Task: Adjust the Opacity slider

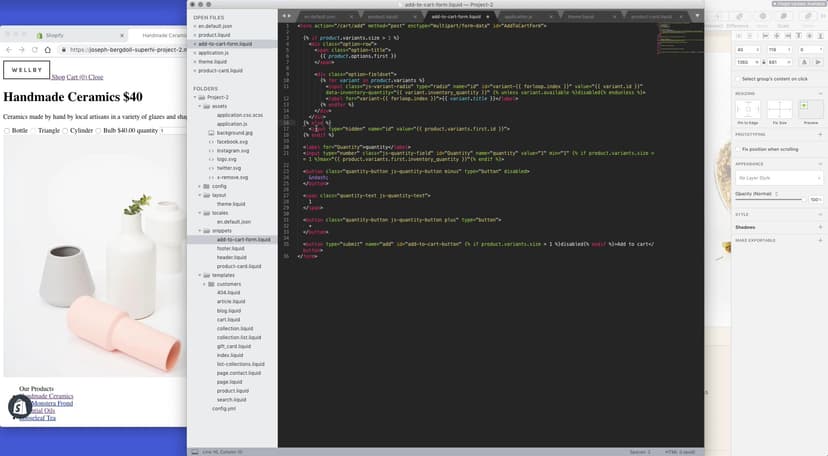Action: 770,199
